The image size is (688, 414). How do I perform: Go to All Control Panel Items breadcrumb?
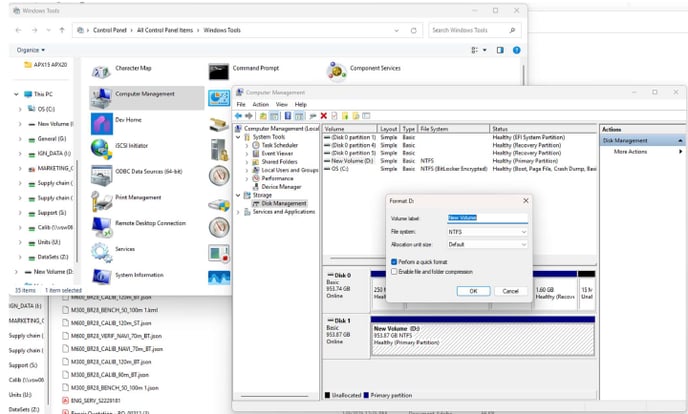tap(165, 30)
